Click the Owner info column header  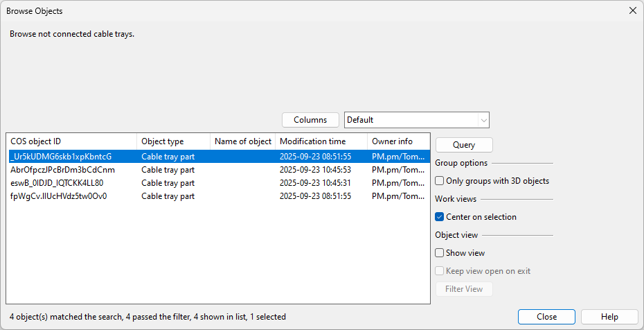click(x=397, y=141)
